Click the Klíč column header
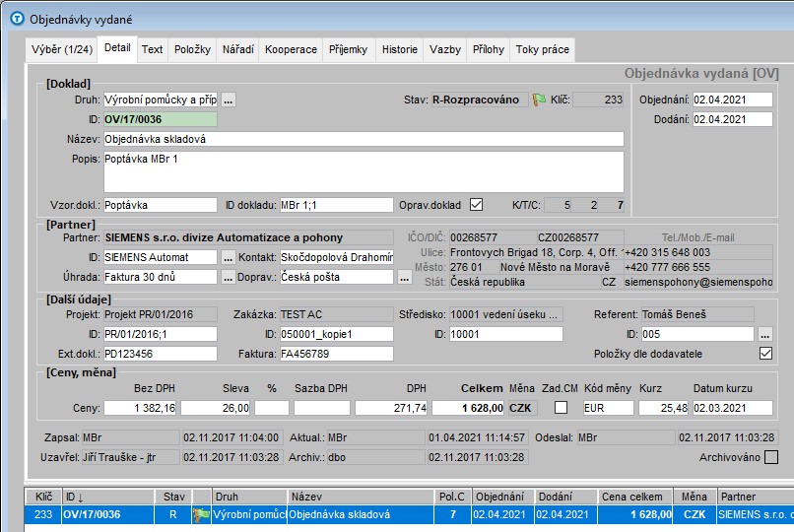794x532 pixels. [x=43, y=497]
